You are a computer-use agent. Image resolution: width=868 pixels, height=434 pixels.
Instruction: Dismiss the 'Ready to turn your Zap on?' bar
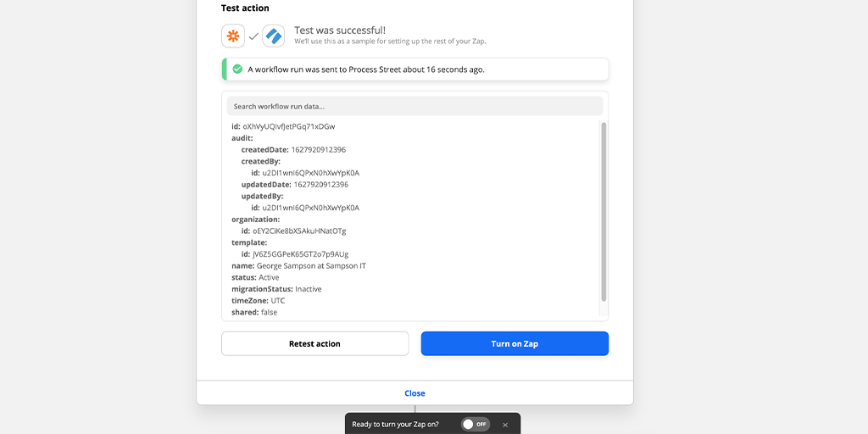click(505, 424)
